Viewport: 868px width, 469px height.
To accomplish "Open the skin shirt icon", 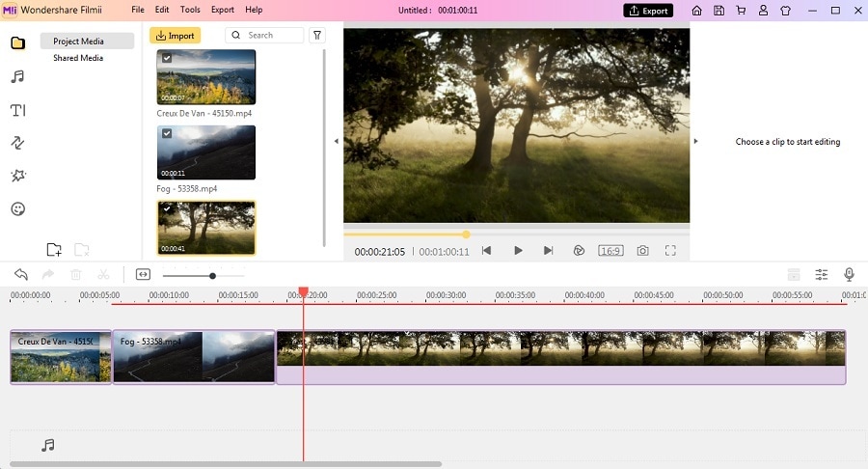I will tap(785, 11).
